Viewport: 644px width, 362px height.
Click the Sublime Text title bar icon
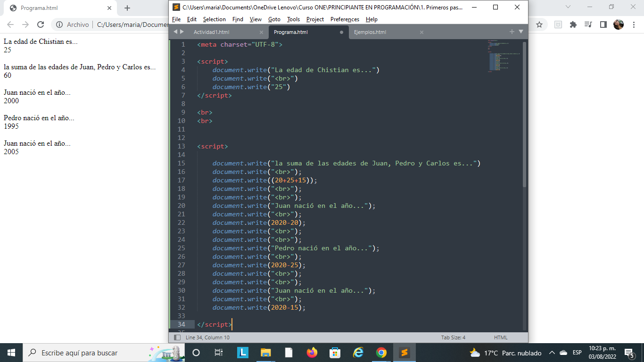coord(176,7)
